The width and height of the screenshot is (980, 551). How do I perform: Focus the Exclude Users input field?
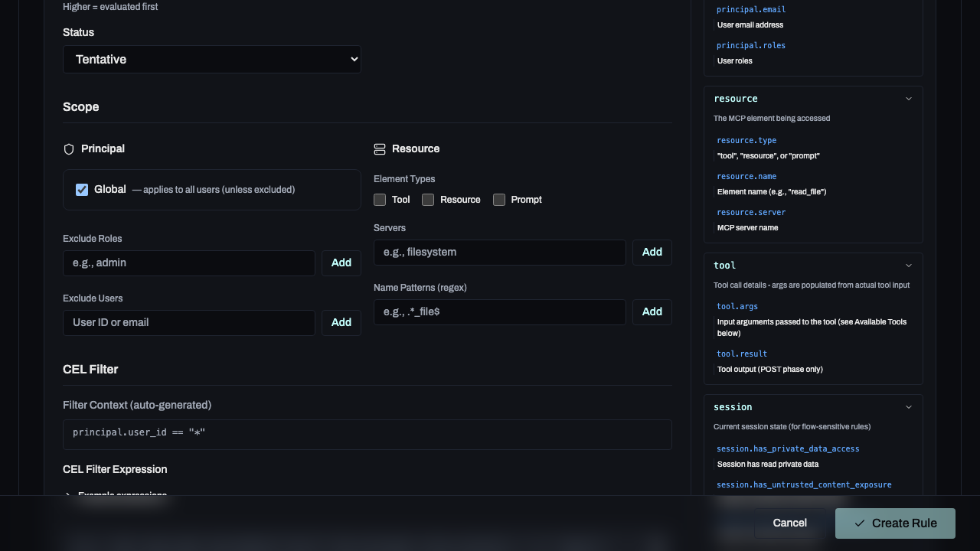(x=188, y=322)
